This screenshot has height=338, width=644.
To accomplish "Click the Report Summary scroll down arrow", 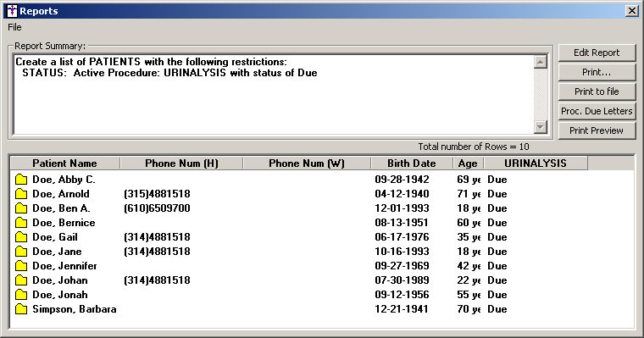I will coord(541,127).
